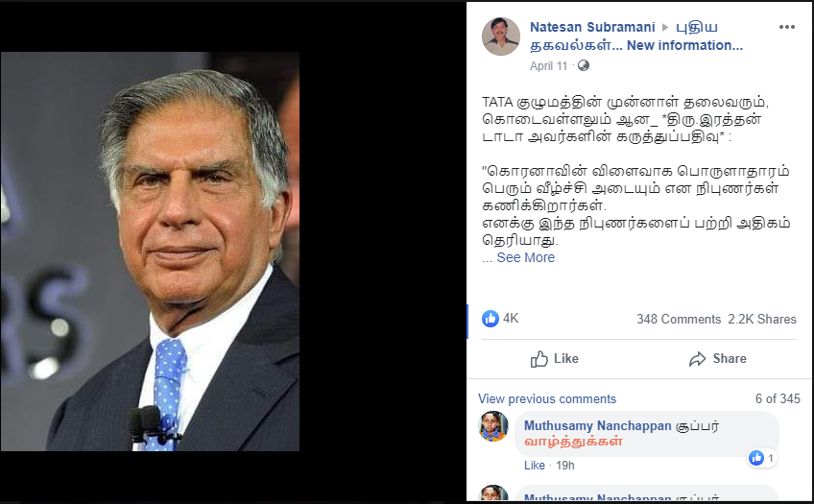Open Natesan Subramani's profile picture

(501, 36)
